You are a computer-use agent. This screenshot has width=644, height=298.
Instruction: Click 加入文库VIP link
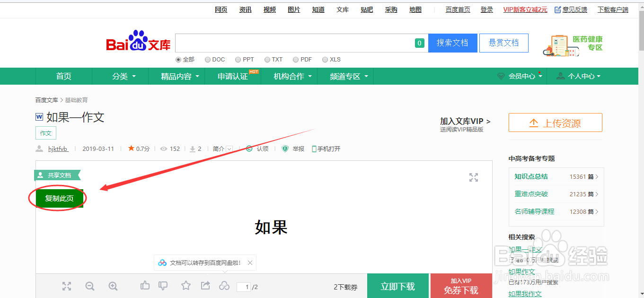(465, 121)
